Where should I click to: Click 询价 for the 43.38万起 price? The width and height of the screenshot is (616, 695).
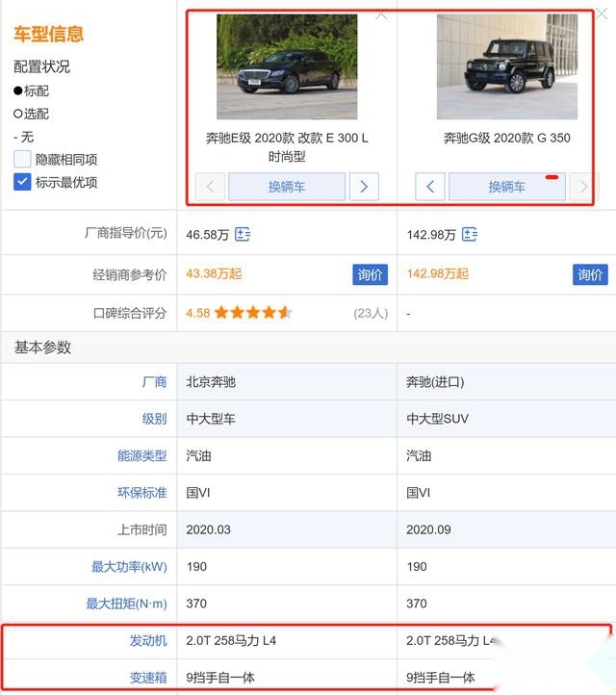click(x=370, y=274)
